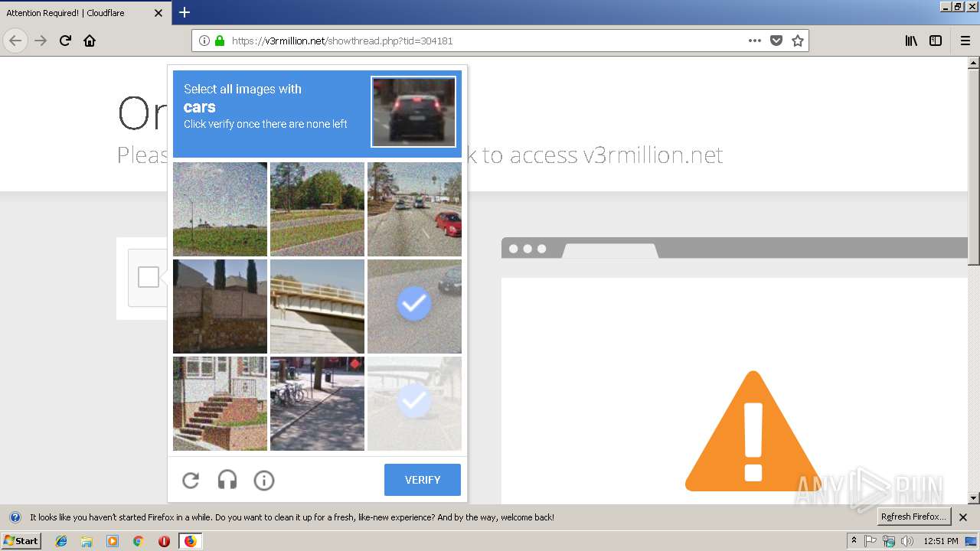Viewport: 980px width, 551px height.
Task: Open a new tab with plus
Action: point(185,12)
